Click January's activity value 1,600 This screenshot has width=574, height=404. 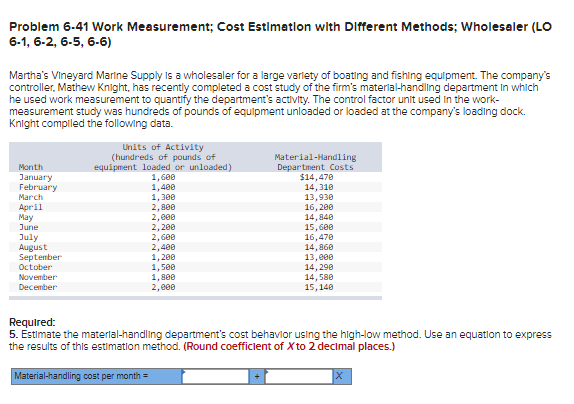click(163, 177)
